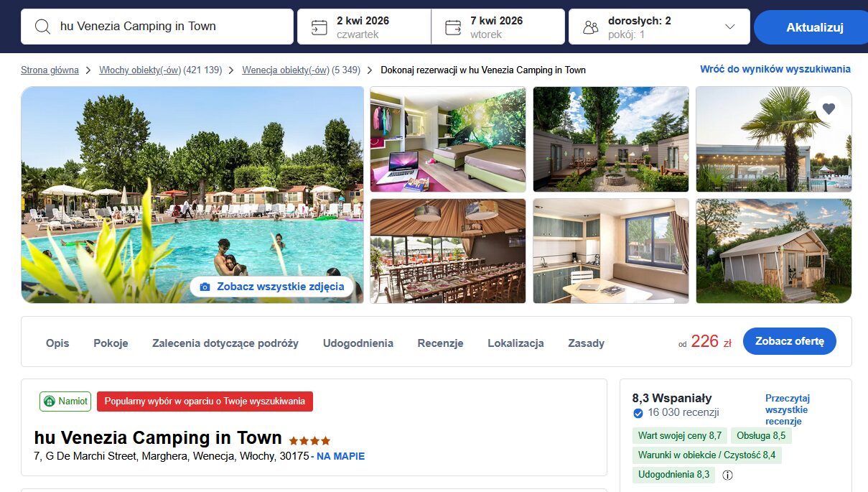The width and height of the screenshot is (868, 492).
Task: Open the wooden tent cabin thumbnail
Action: click(773, 251)
